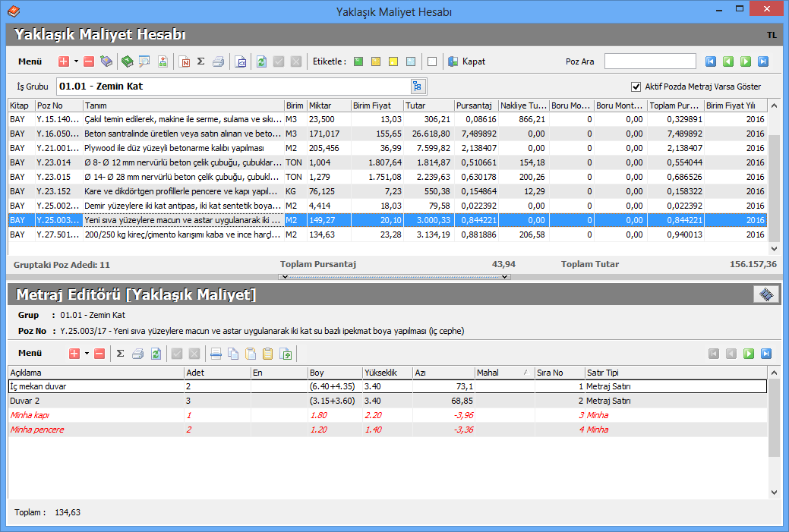Click the printer icon in top toolbar
Viewport: 789px width, 532px height.
218,61
